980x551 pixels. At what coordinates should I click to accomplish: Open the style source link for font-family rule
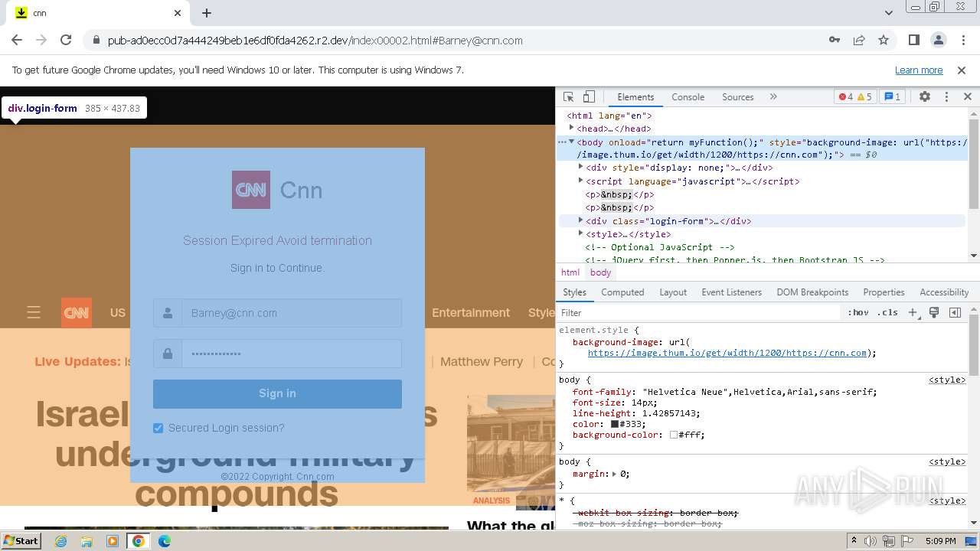947,380
